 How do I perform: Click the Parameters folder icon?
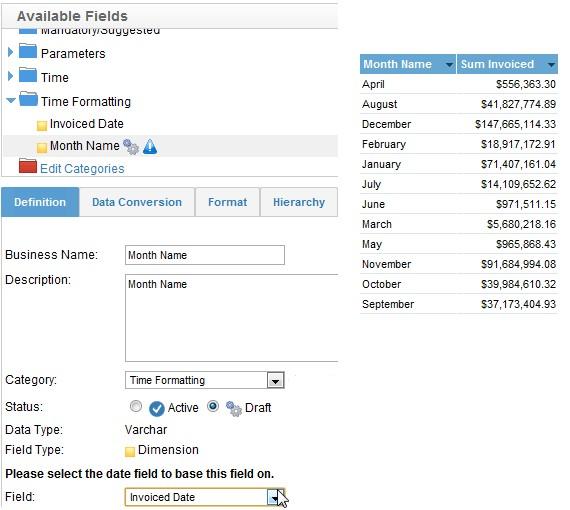point(28,51)
